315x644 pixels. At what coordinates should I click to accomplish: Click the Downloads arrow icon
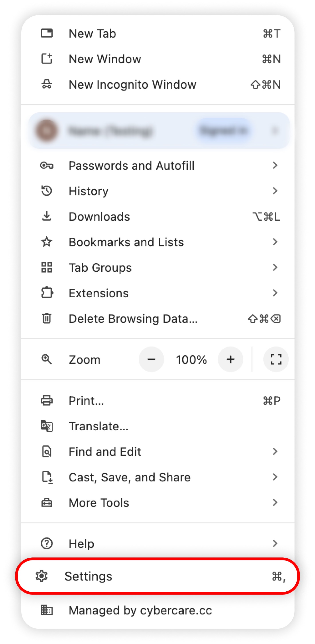tap(46, 216)
